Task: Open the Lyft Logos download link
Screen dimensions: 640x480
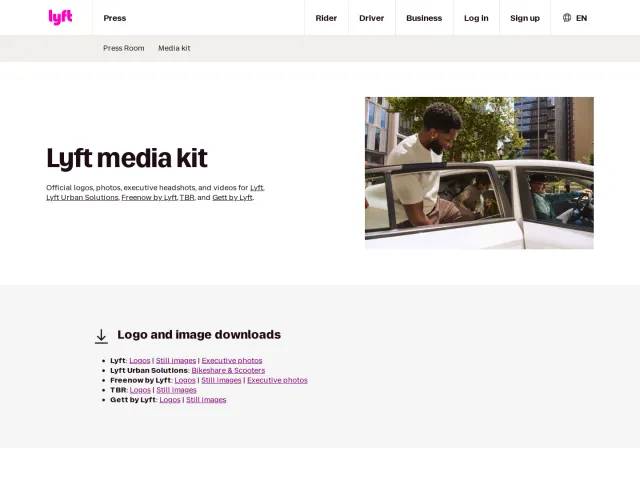Action: coord(140,360)
